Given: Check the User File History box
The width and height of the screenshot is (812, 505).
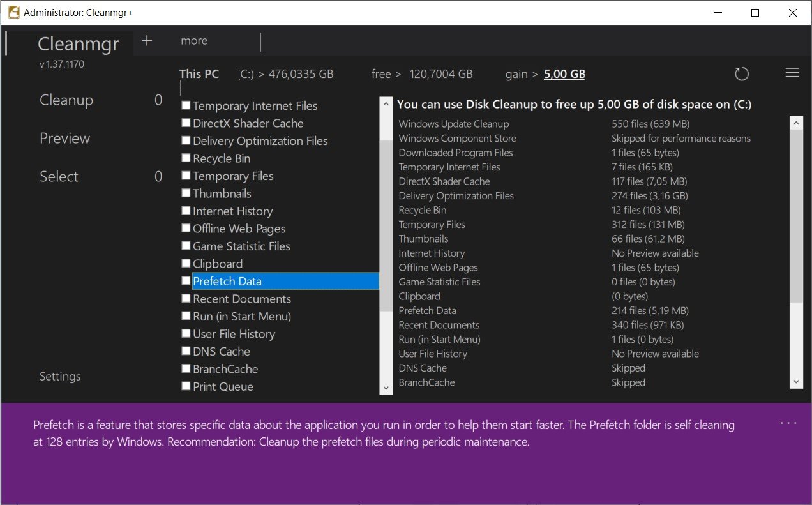Looking at the screenshot, I should (186, 333).
